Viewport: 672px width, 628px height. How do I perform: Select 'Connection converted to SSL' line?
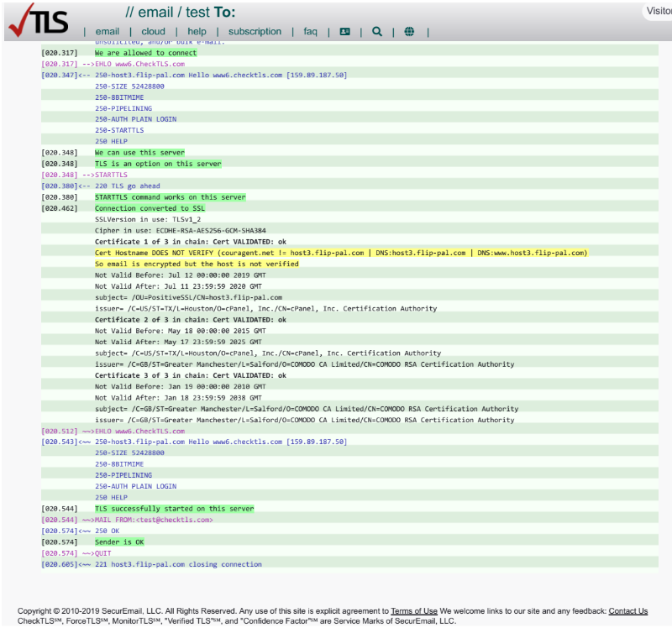[x=150, y=208]
